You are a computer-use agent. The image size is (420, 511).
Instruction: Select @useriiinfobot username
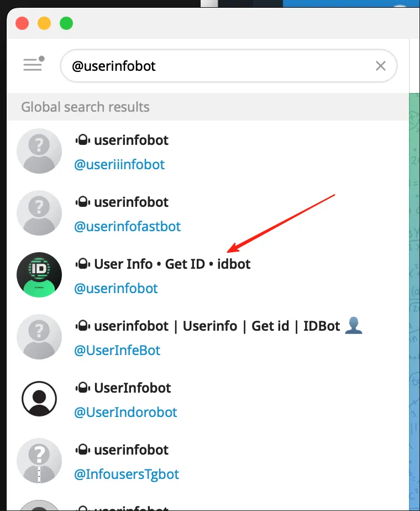coord(119,165)
